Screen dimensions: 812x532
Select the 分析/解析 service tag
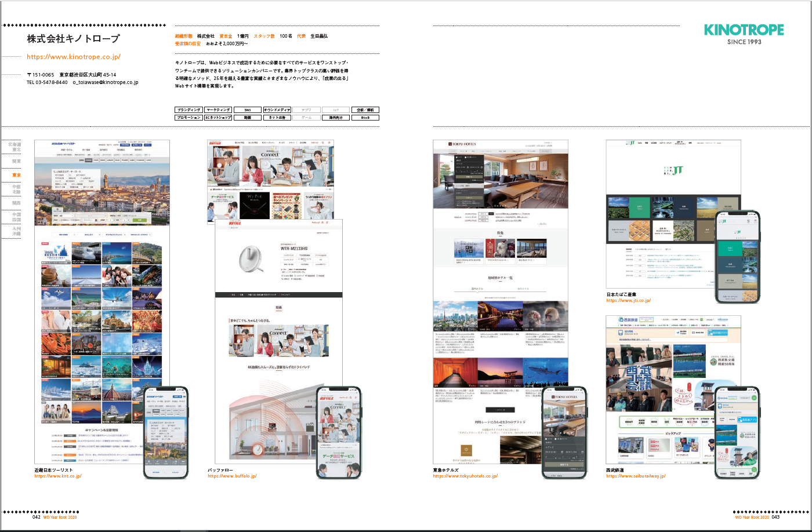coord(366,110)
